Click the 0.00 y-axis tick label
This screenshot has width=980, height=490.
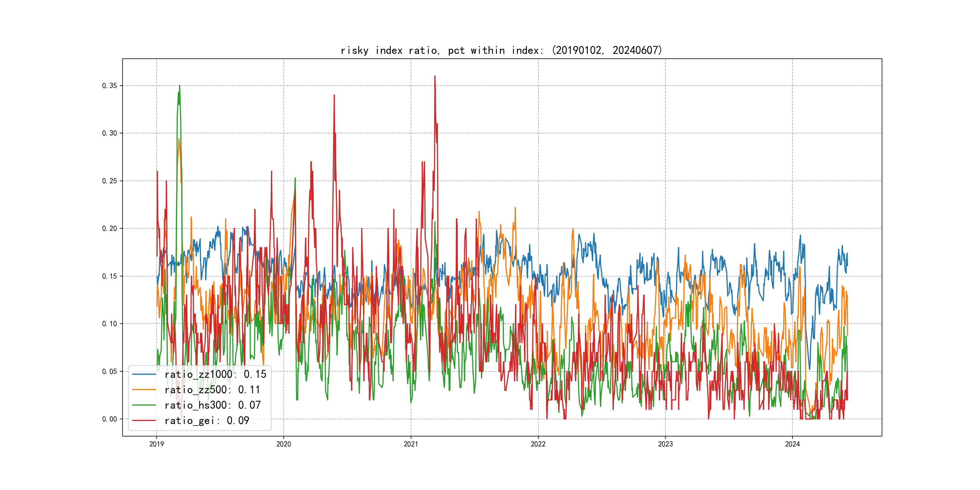click(x=109, y=419)
